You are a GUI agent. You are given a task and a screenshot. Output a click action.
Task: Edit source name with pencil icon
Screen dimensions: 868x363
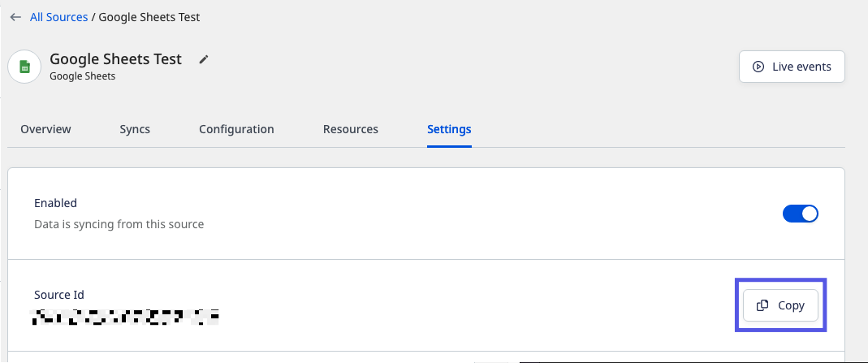[x=204, y=59]
